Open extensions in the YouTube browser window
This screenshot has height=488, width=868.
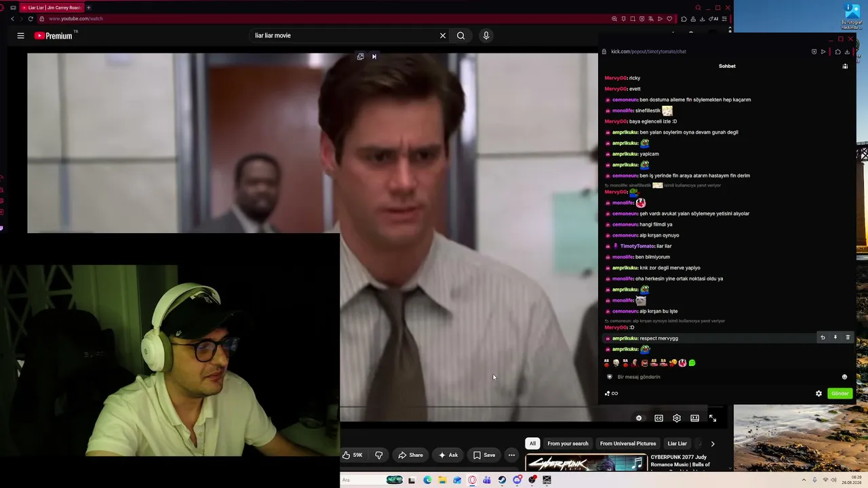pos(684,19)
